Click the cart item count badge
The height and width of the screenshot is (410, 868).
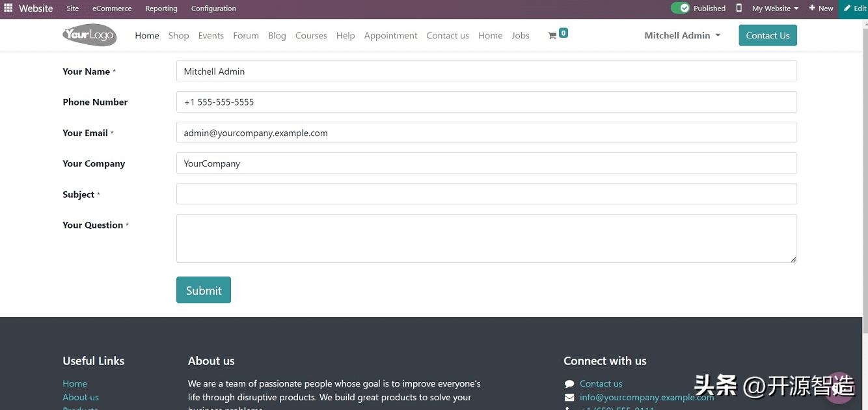[x=563, y=33]
